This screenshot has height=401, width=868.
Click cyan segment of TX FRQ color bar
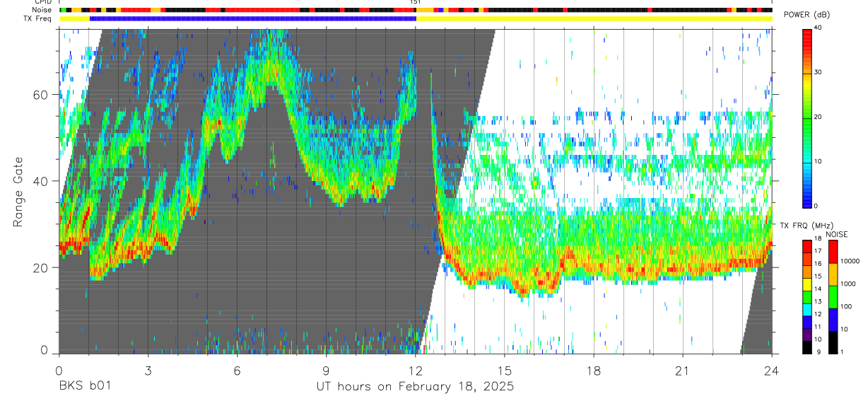(x=807, y=310)
